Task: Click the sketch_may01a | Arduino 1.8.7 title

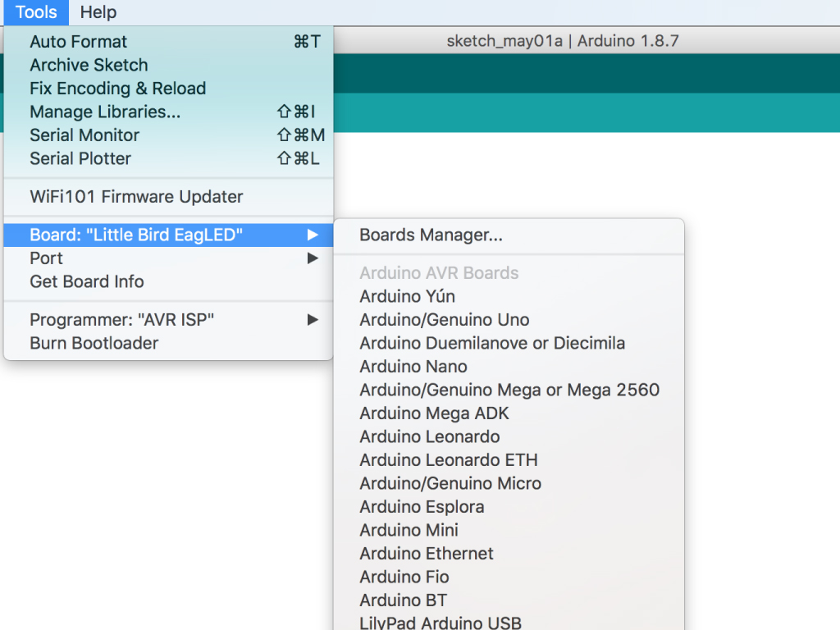Action: tap(563, 41)
